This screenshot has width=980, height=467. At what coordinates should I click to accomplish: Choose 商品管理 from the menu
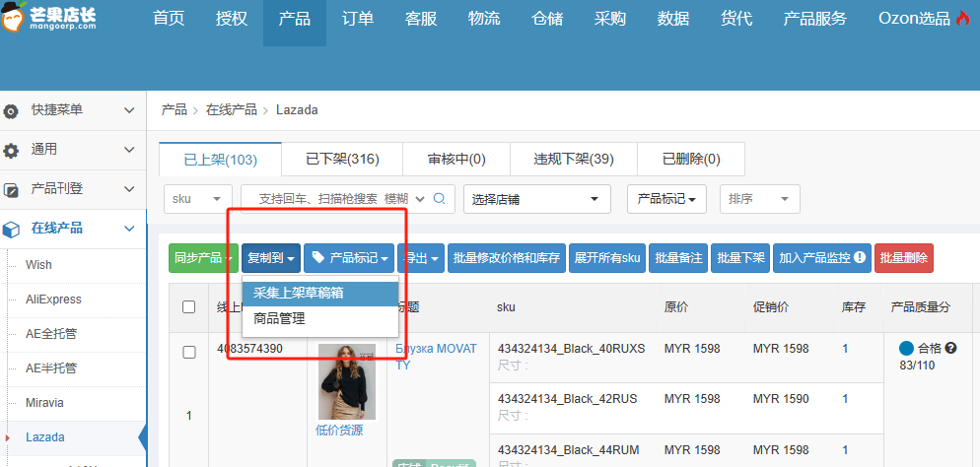pyautogui.click(x=320, y=319)
